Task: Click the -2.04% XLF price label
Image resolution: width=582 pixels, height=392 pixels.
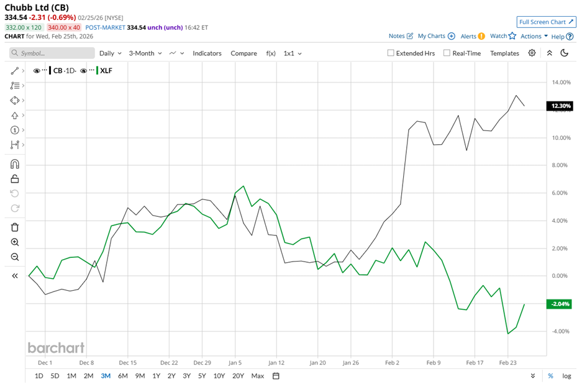Action: [560, 304]
